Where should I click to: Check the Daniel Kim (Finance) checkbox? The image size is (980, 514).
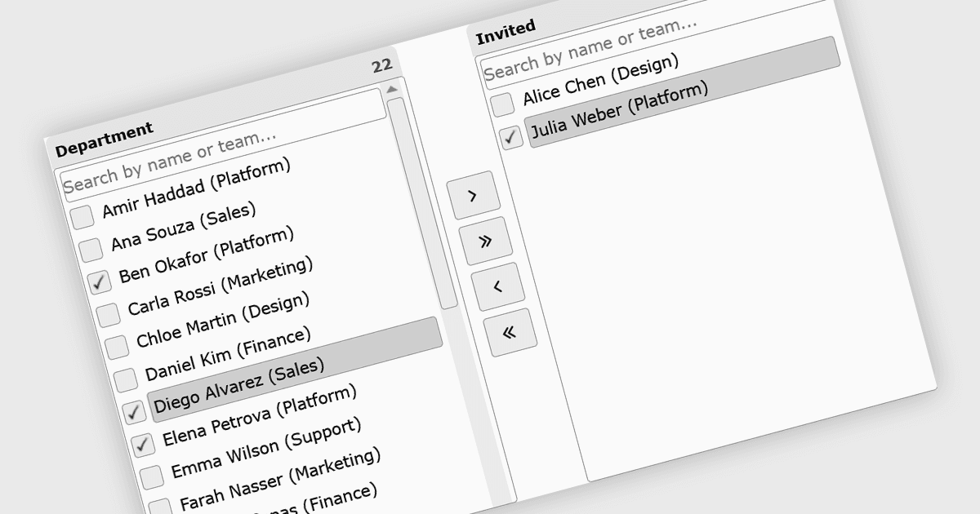coord(126,380)
